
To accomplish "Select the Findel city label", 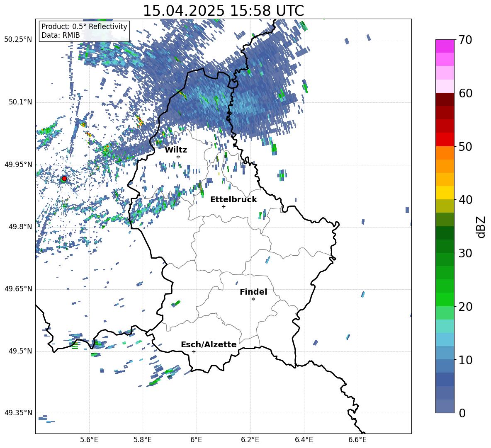I will coord(253,292).
